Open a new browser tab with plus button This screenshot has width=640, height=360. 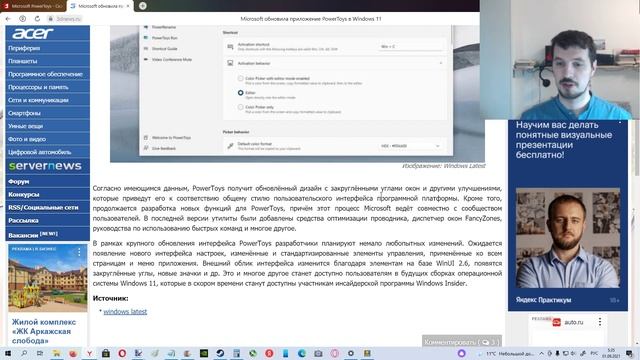142,6
